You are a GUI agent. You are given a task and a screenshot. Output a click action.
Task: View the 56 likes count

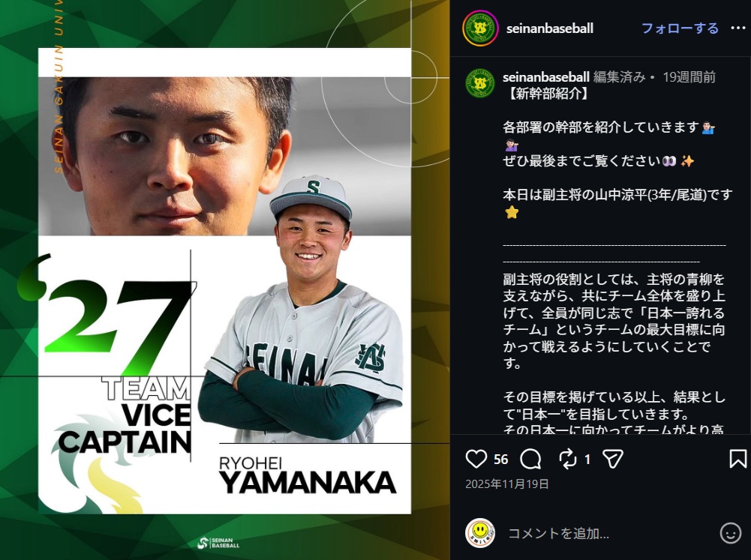(501, 460)
